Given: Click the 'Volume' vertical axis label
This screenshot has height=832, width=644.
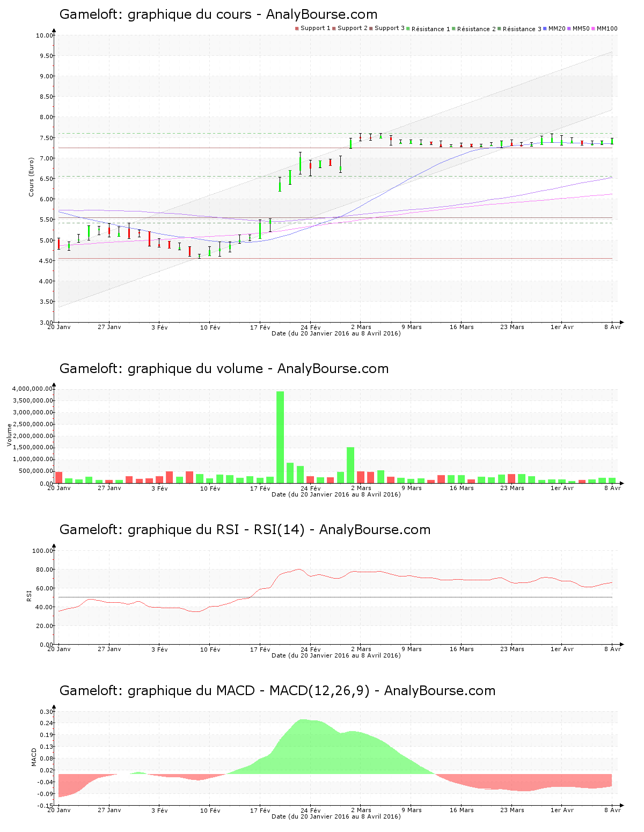Looking at the screenshot, I should tap(9, 435).
